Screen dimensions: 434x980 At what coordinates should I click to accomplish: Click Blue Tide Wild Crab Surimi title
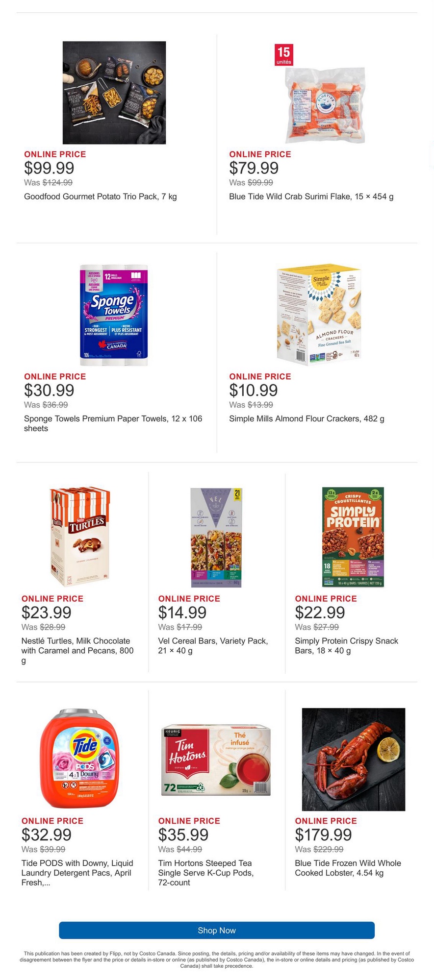coord(311,196)
